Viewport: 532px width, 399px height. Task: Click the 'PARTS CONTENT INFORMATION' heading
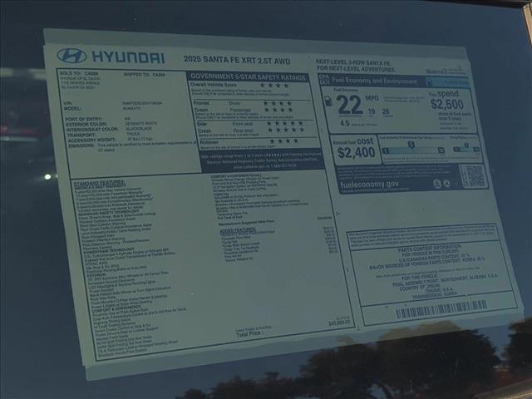click(x=429, y=249)
